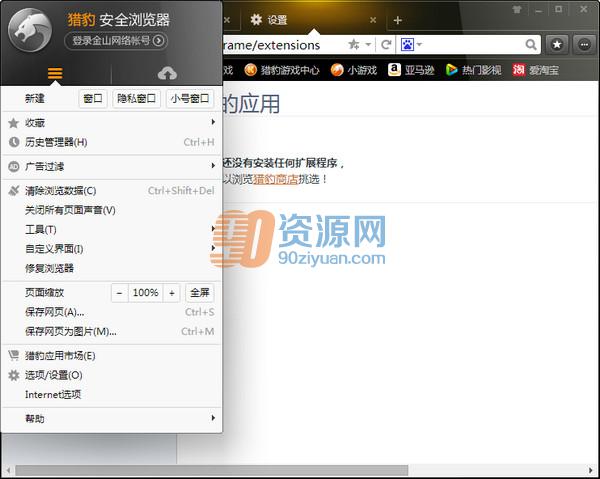
Task: Click the scrollbar left arrow
Action: point(8,470)
